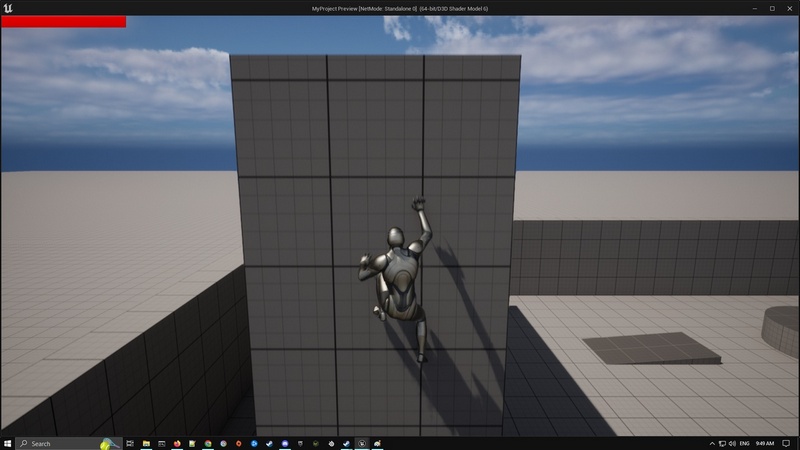Click the Unreal Engine logo in title bar
800x450 pixels.
tap(8, 8)
